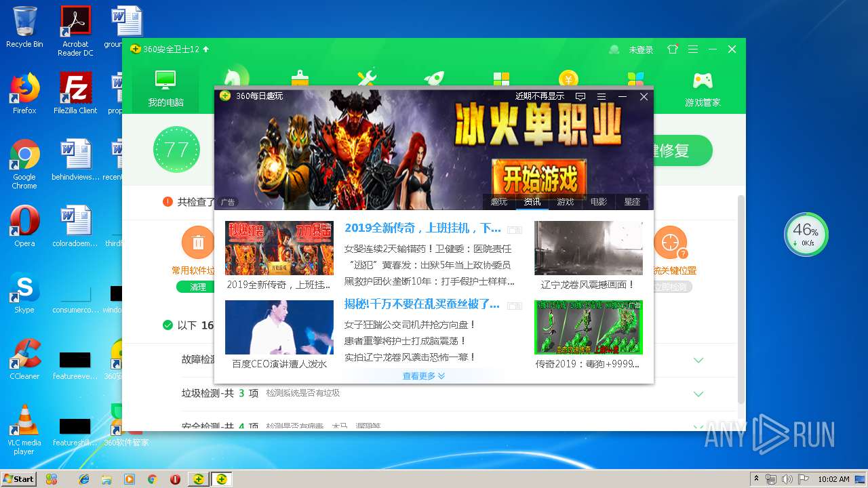
Task: Expand the 垃圾检测 row chevron
Action: 698,394
